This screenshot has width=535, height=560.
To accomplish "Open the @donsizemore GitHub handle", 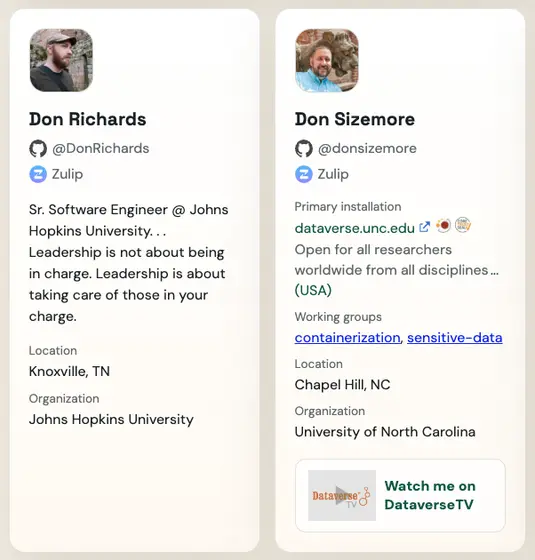I will click(367, 149).
